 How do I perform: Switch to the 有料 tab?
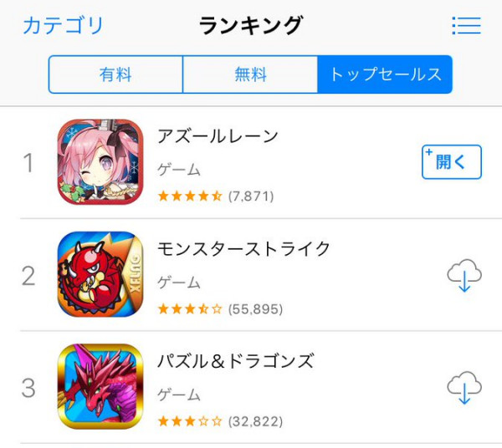[x=115, y=74]
